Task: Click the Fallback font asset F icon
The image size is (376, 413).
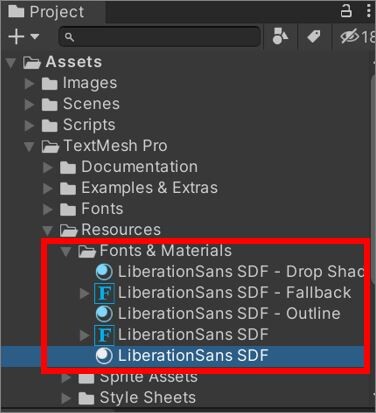Action: [x=104, y=293]
